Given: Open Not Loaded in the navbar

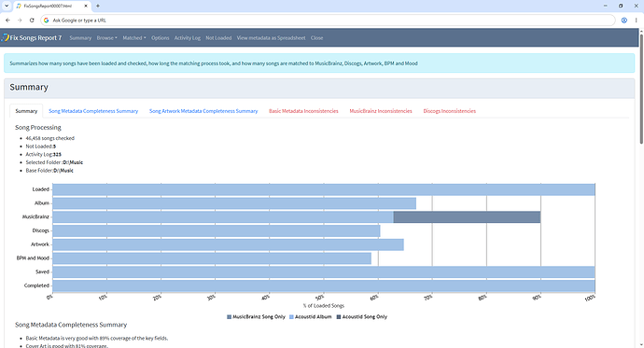Looking at the screenshot, I should point(218,37).
